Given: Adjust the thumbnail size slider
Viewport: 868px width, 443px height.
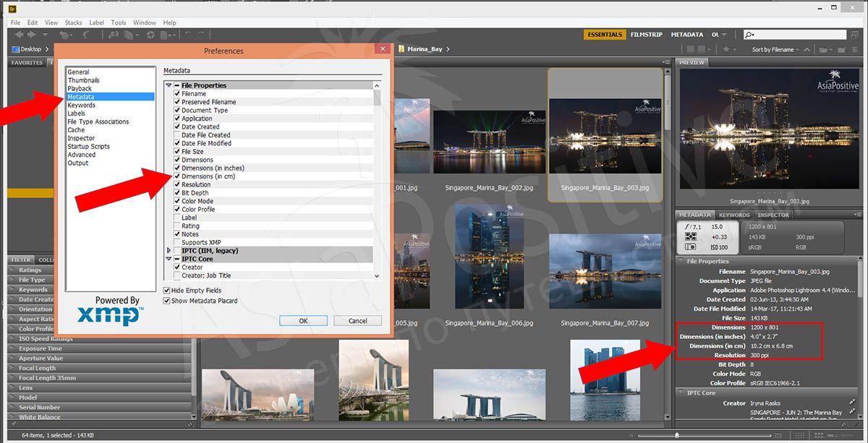Looking at the screenshot, I should 677,435.
